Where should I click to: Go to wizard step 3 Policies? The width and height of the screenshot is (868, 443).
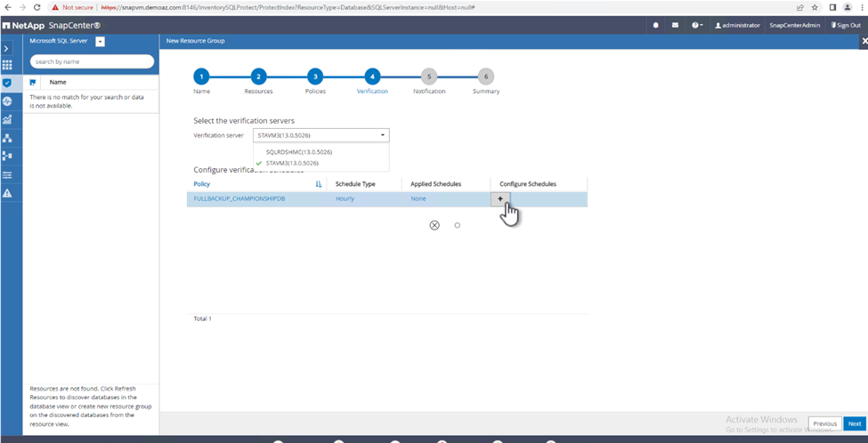point(315,77)
